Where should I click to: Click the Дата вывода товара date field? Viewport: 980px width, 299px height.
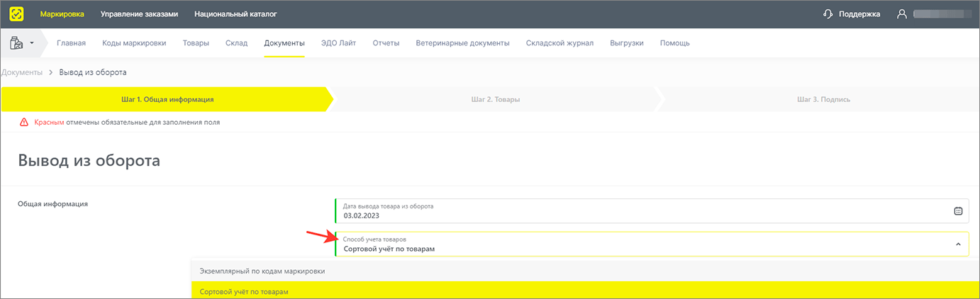click(652, 210)
